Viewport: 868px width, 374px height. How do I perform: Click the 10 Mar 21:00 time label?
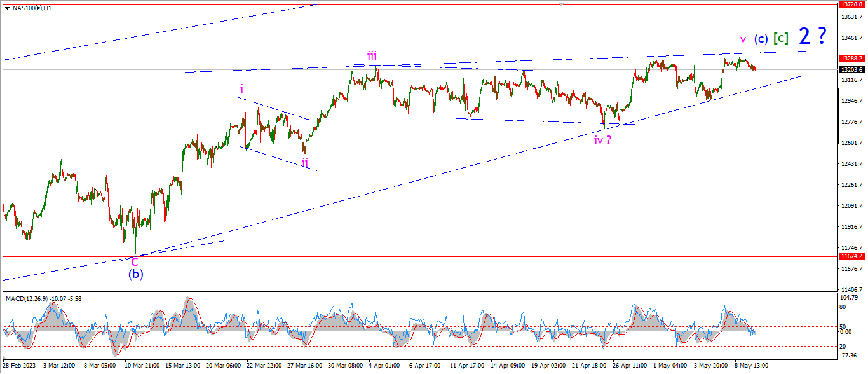point(144,366)
